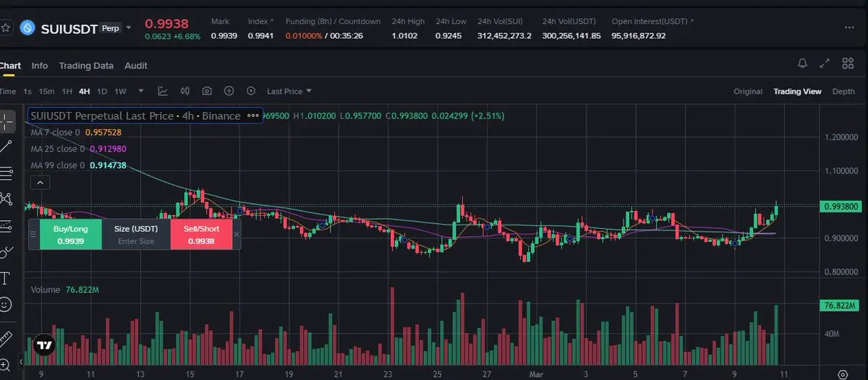The width and height of the screenshot is (868, 380).
Task: Click the Perp contract badge
Action: click(x=110, y=27)
